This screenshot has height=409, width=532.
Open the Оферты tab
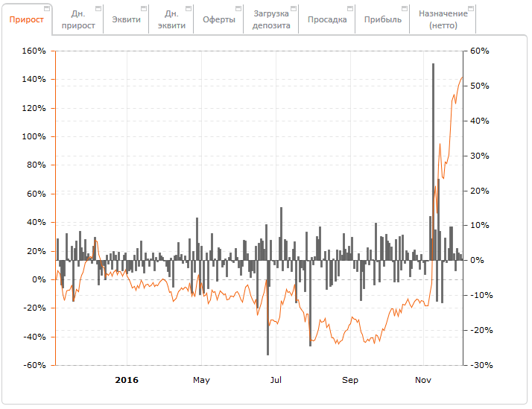pos(218,20)
